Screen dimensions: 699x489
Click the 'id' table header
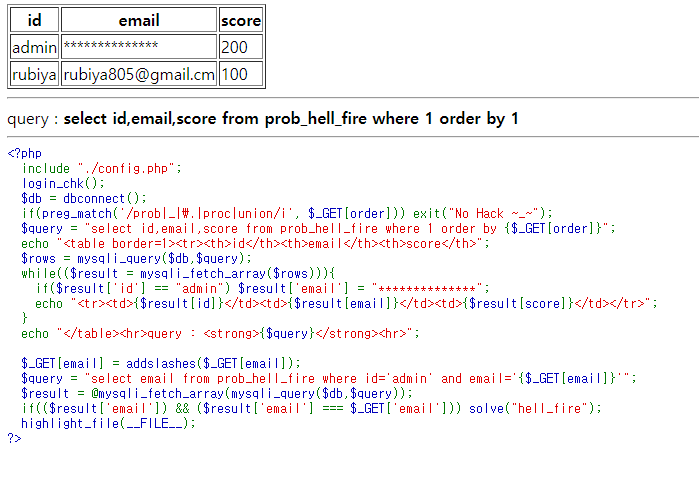tap(34, 20)
